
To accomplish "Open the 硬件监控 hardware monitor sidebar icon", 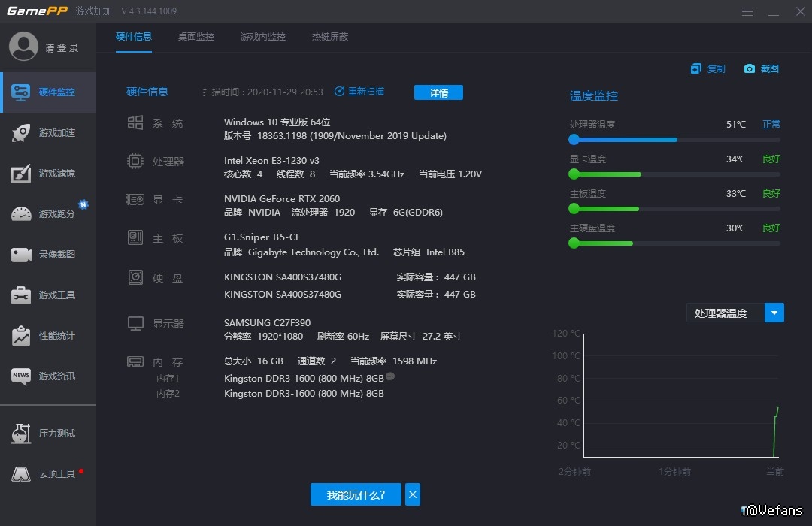I will pos(21,92).
